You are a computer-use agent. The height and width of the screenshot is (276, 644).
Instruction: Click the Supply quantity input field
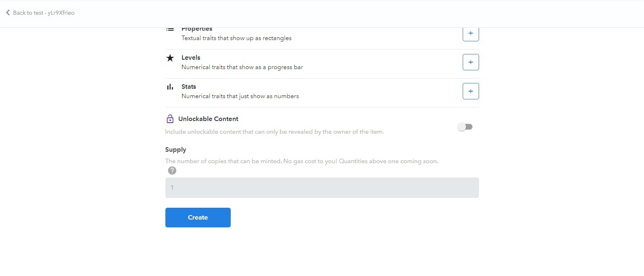[x=322, y=188]
